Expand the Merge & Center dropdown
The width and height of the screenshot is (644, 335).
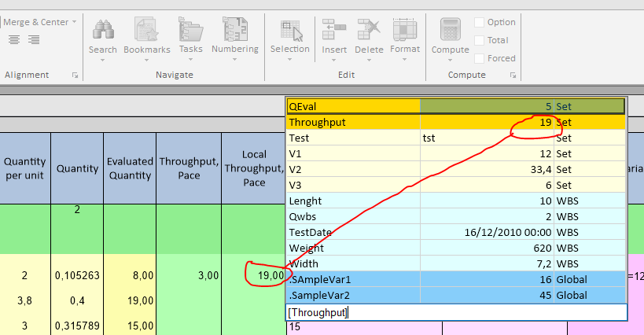[x=74, y=22]
